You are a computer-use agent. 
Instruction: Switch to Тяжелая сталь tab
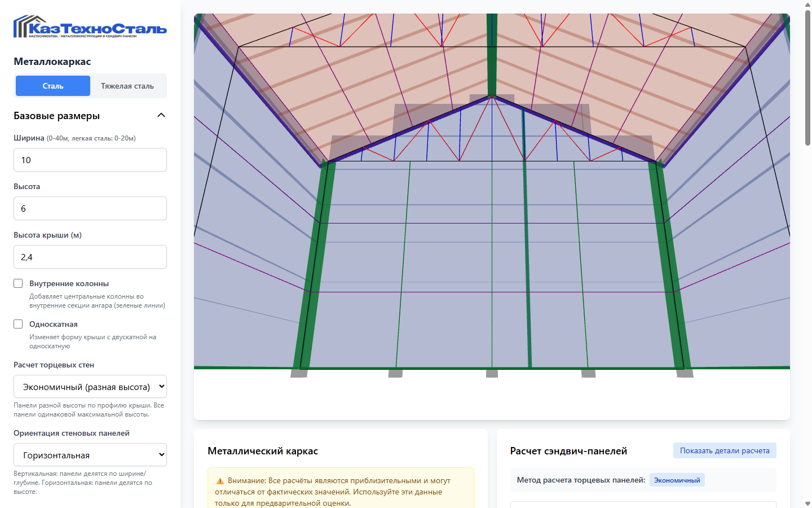pos(127,86)
